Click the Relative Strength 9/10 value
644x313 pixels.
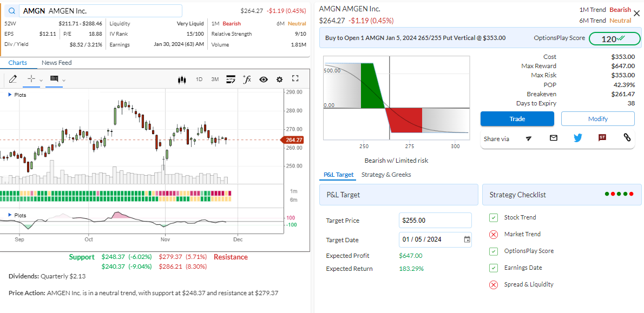[300, 34]
